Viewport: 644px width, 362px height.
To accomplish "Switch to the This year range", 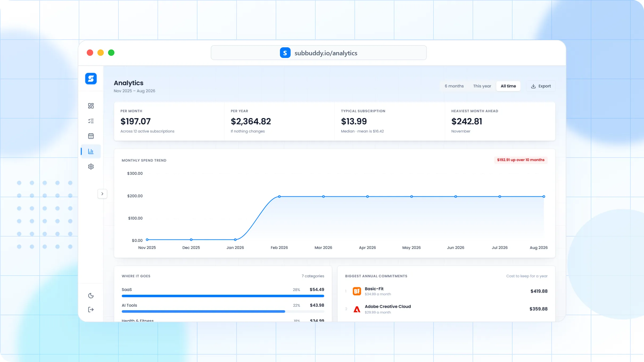I will pyautogui.click(x=482, y=86).
